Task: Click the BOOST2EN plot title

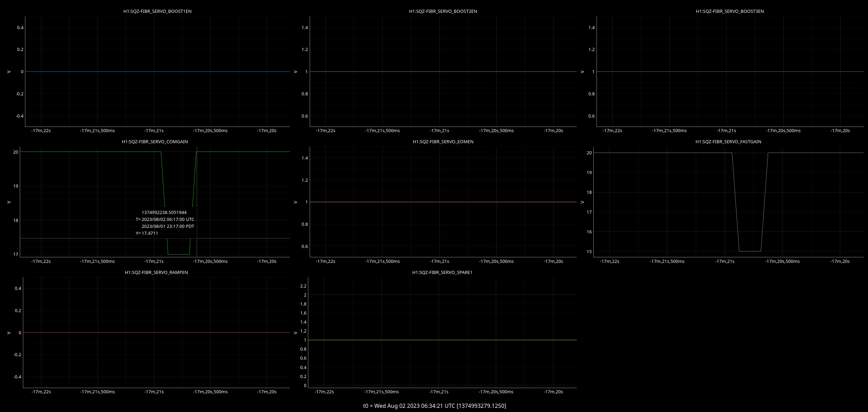Action: coord(443,11)
